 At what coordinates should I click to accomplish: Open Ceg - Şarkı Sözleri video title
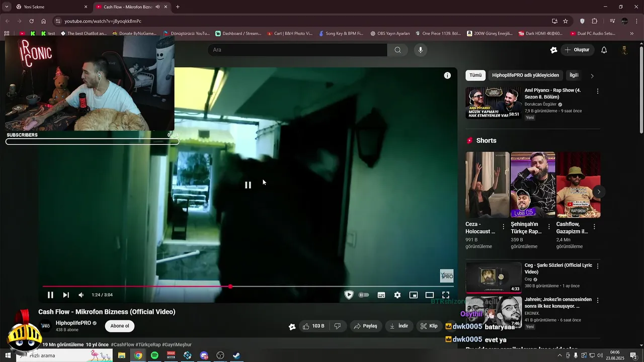point(557,268)
